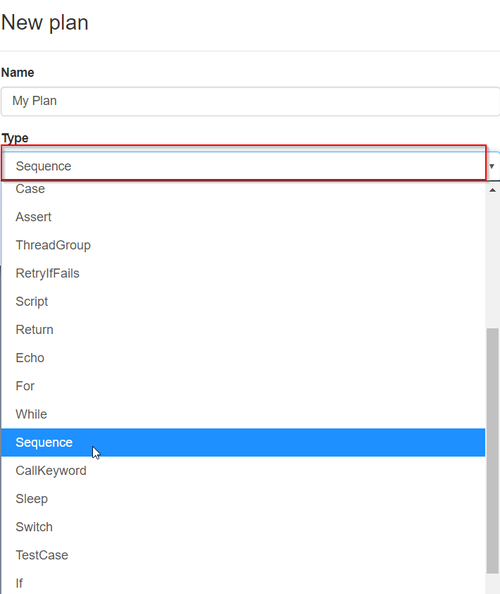
Task: Pick the For loop option
Action: point(243,386)
